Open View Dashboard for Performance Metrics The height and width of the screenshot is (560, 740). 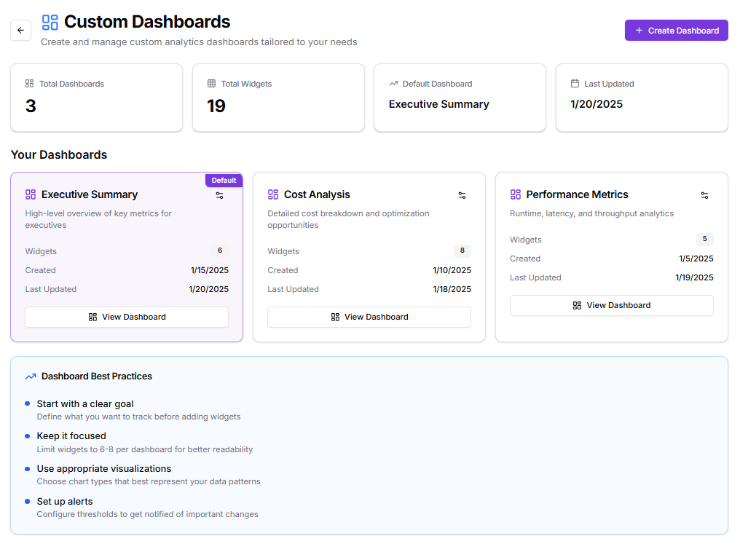[x=611, y=305]
